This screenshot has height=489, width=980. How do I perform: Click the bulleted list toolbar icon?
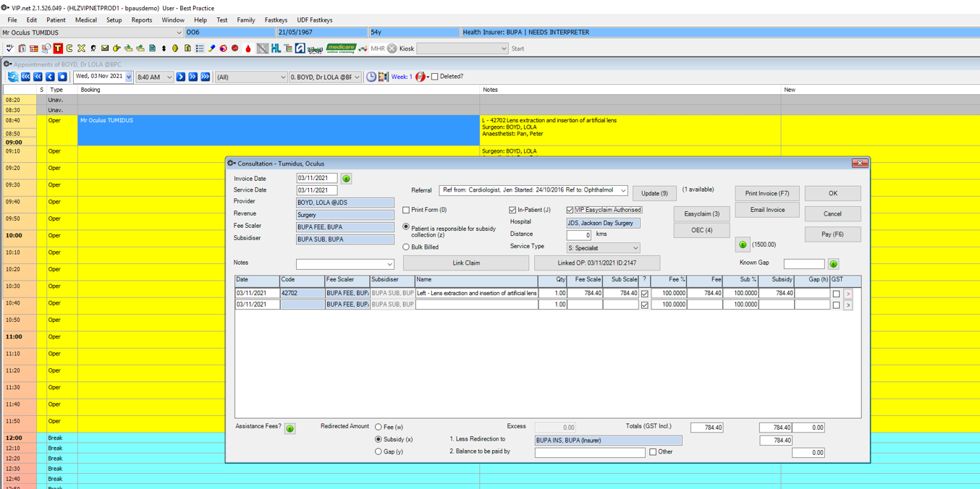(x=200, y=48)
